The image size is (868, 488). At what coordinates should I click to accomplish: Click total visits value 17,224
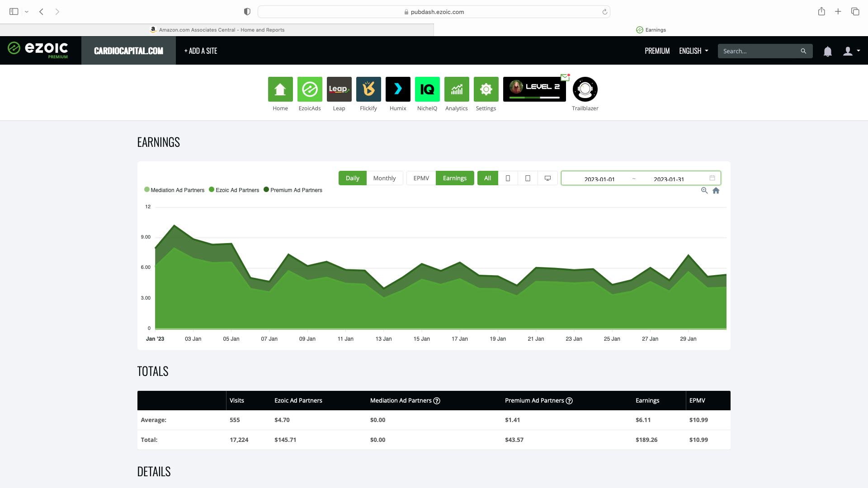click(239, 440)
